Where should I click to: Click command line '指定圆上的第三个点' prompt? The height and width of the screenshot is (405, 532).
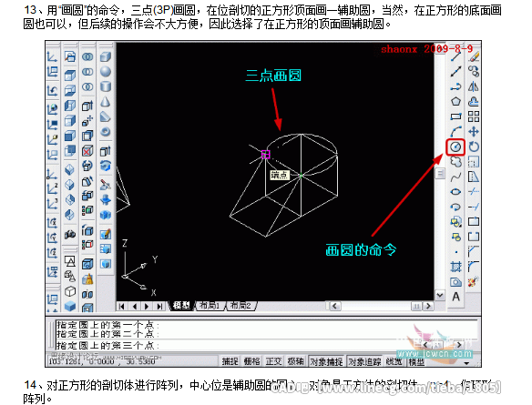pyautogui.click(x=107, y=345)
